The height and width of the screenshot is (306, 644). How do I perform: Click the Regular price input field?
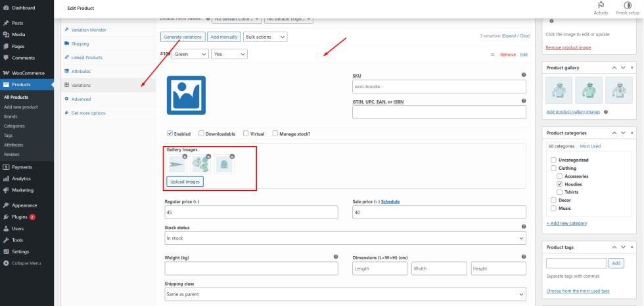coord(251,212)
